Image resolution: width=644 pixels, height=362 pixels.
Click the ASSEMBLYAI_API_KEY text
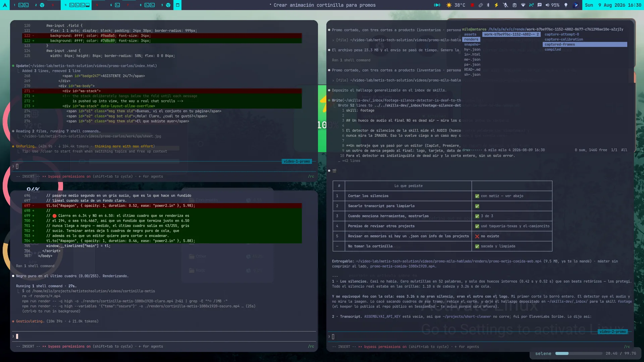[x=382, y=317]
